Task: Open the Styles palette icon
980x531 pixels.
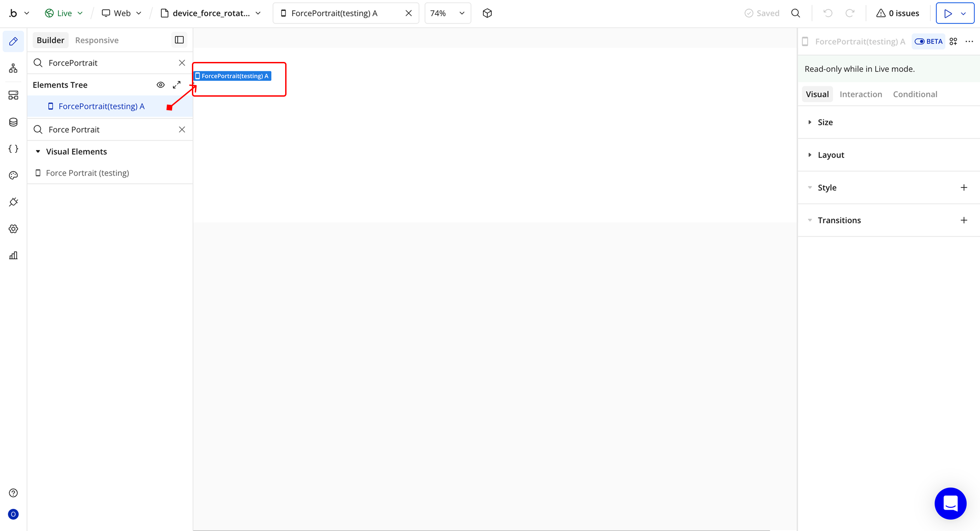Action: [13, 176]
